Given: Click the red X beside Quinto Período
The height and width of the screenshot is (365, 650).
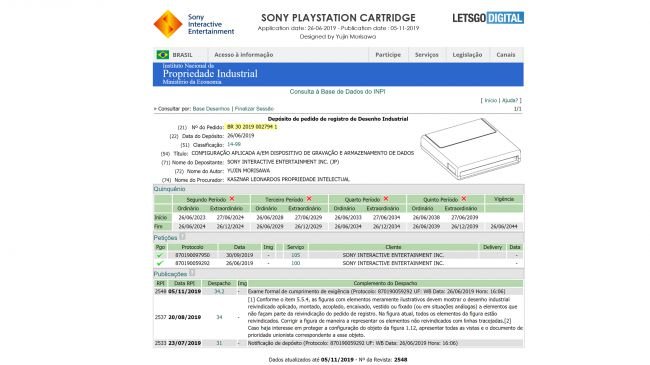Looking at the screenshot, I should click(464, 199).
